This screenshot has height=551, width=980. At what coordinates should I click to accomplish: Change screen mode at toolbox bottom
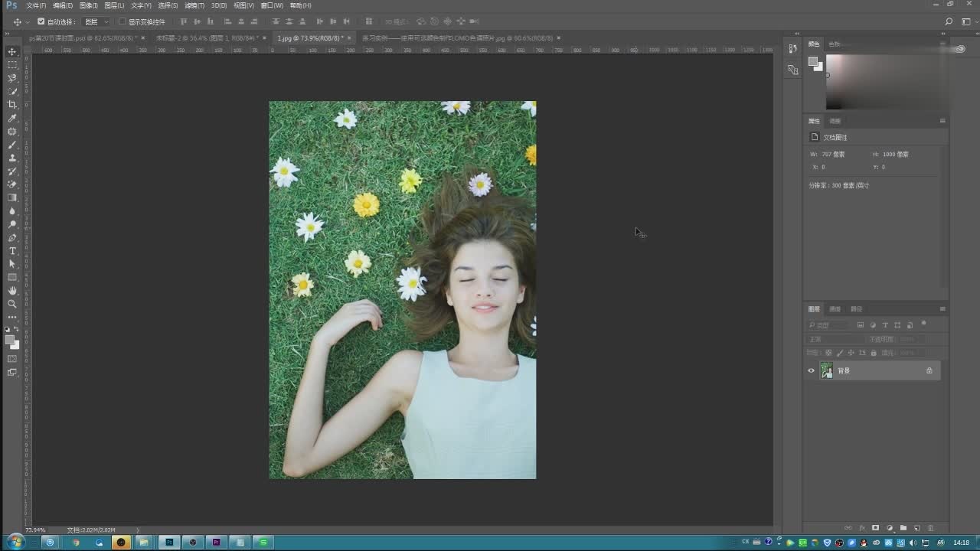(12, 373)
